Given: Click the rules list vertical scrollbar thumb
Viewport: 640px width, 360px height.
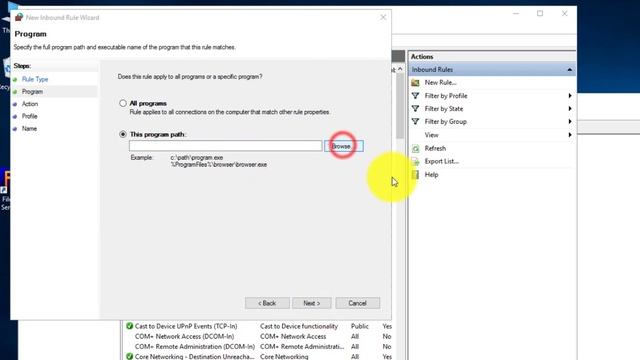Looking at the screenshot, I should tap(400, 107).
